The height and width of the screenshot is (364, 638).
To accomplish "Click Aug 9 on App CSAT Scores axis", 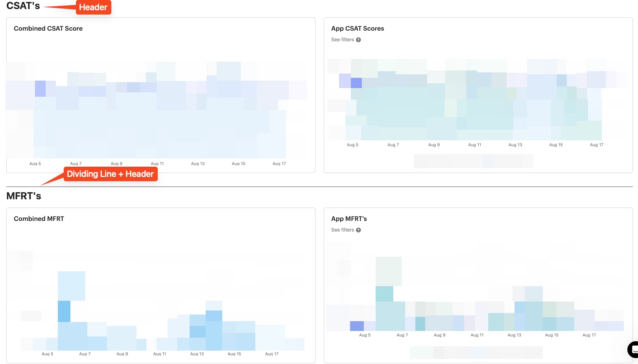I will (434, 145).
